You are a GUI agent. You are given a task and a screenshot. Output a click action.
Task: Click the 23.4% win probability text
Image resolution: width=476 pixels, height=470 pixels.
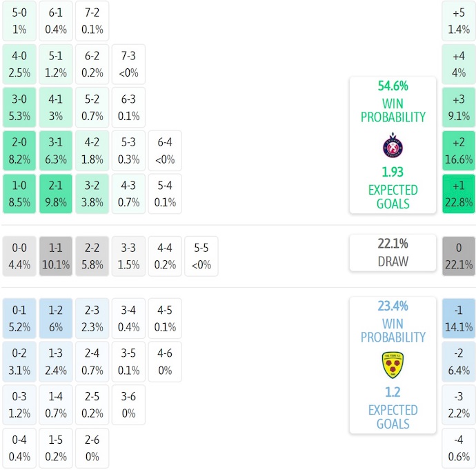tap(393, 306)
